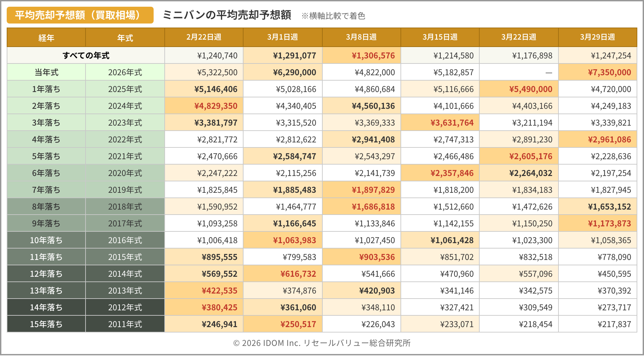644x356 pixels.
Task: Click the 2月22日週 column header
Action: click(x=204, y=37)
